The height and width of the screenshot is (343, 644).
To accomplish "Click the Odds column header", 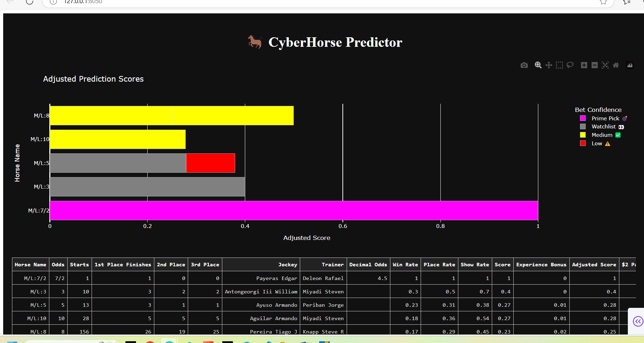I will tap(58, 265).
